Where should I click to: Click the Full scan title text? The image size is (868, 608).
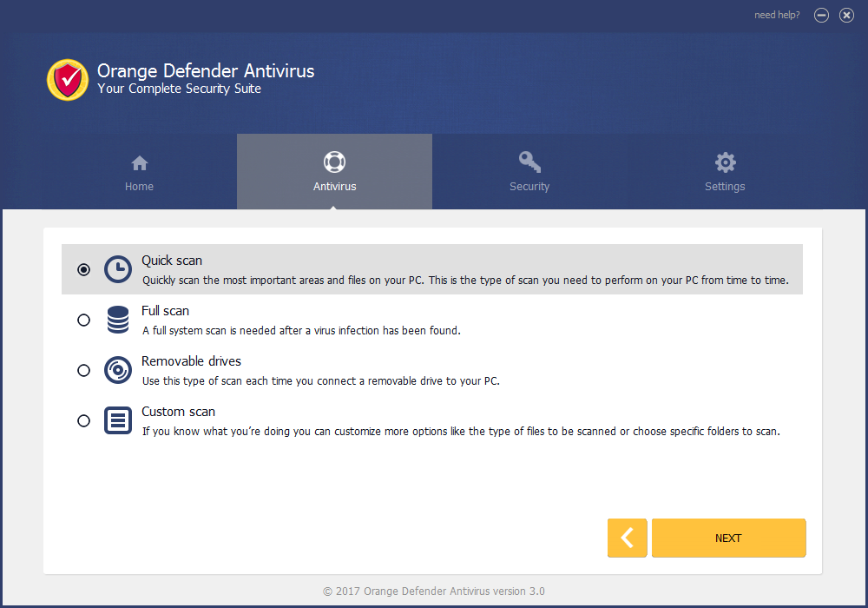click(x=165, y=311)
